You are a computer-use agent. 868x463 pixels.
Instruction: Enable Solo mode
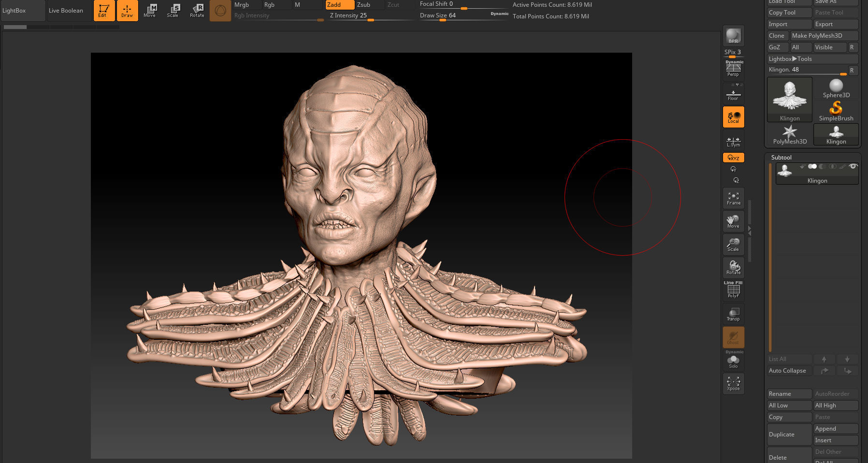[x=733, y=361]
